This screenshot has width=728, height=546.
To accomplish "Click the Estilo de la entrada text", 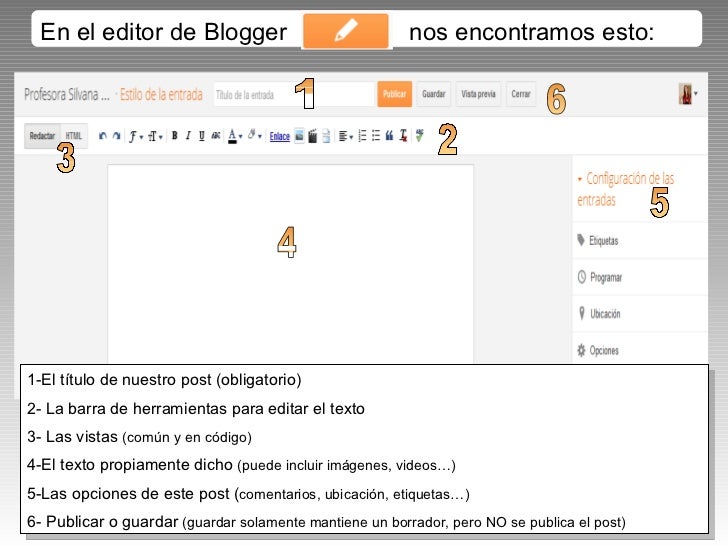I will pos(161,95).
